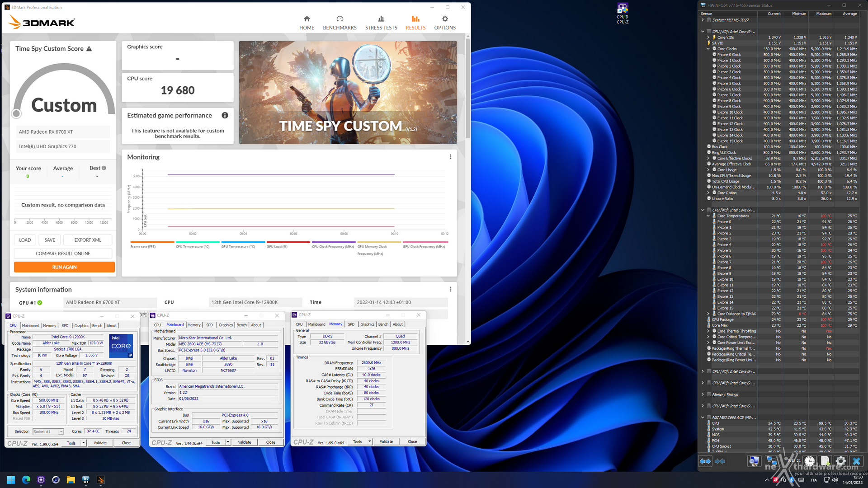Expand Core Effective Clocks in HWiNFO

[708, 159]
